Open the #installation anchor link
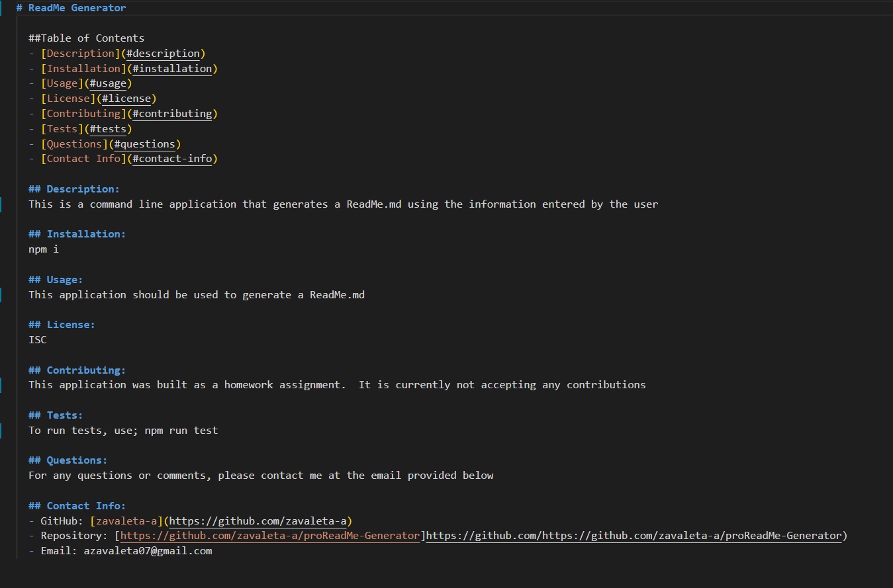This screenshot has height=588, width=893. click(172, 69)
